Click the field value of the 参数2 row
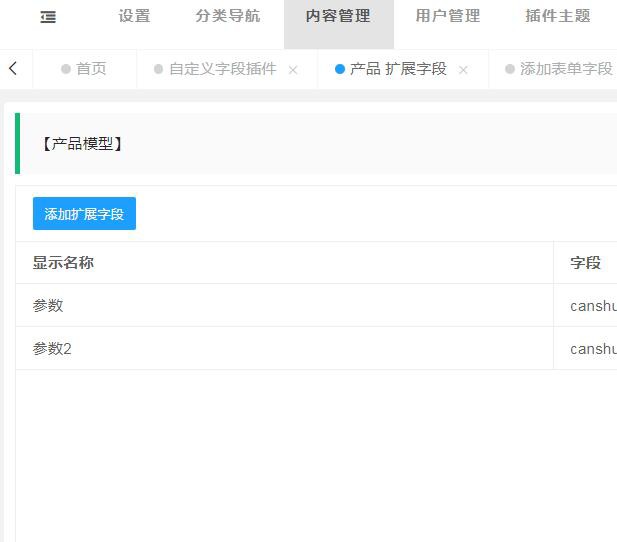Image resolution: width=617 pixels, height=542 pixels. click(592, 349)
